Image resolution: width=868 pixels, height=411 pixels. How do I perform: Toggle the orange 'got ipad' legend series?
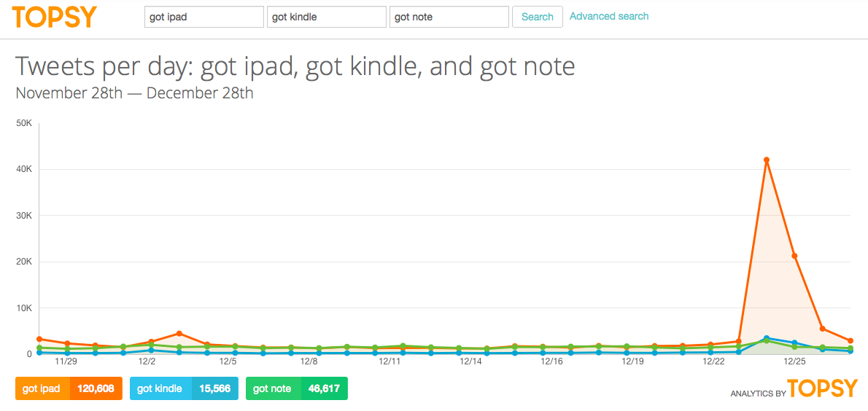pyautogui.click(x=42, y=388)
